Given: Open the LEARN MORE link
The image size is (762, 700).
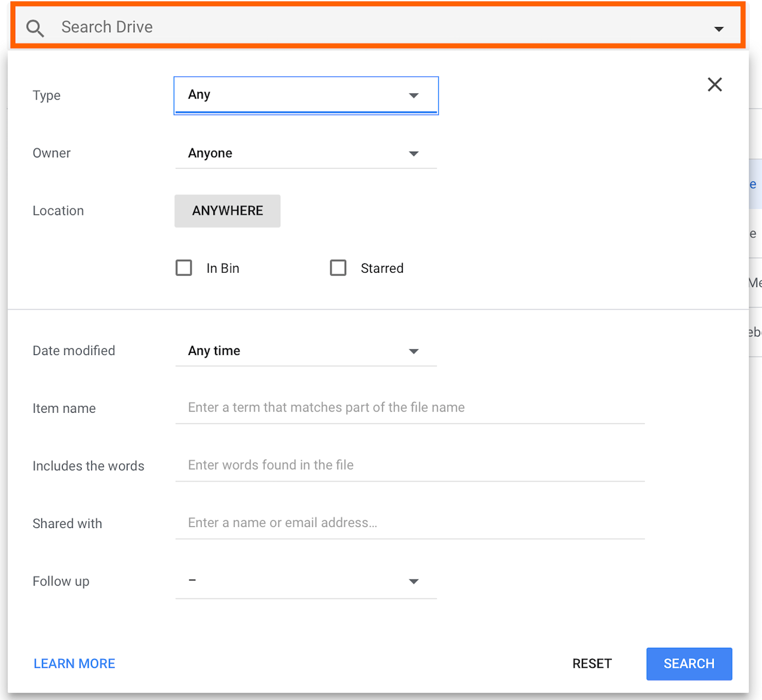Looking at the screenshot, I should coord(75,664).
